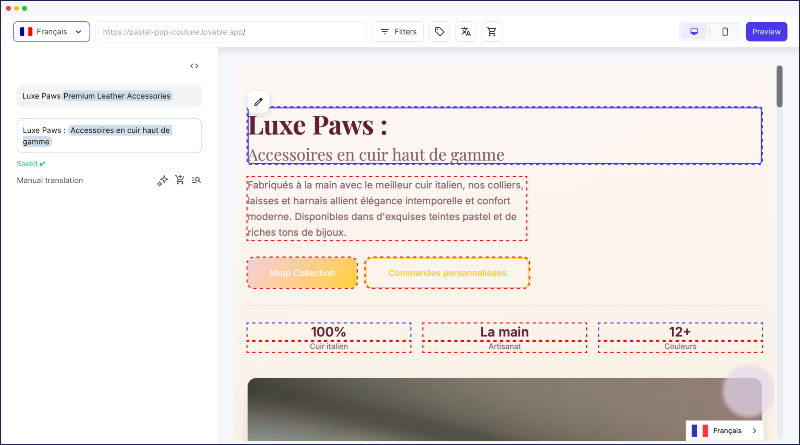Edit the French translation text box
Viewport: 800px width, 445px height.
[109, 136]
